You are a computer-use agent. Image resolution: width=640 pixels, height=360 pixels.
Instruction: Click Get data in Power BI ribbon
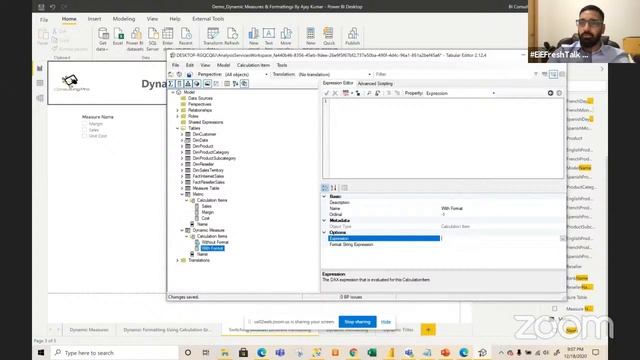pos(103,38)
